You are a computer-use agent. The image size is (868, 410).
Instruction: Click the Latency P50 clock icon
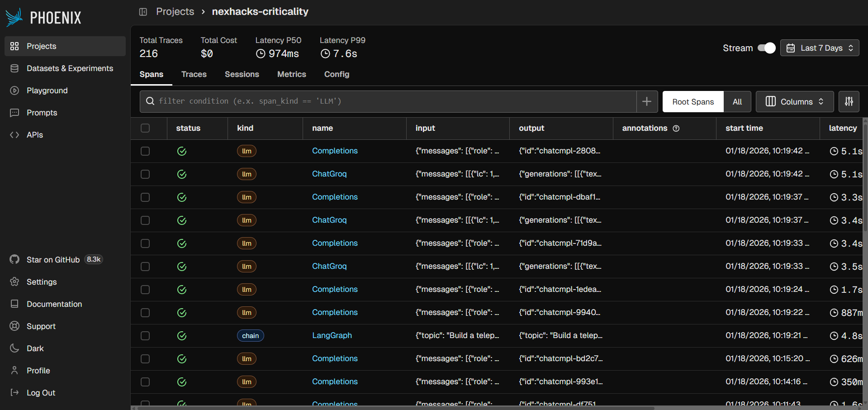click(x=261, y=54)
